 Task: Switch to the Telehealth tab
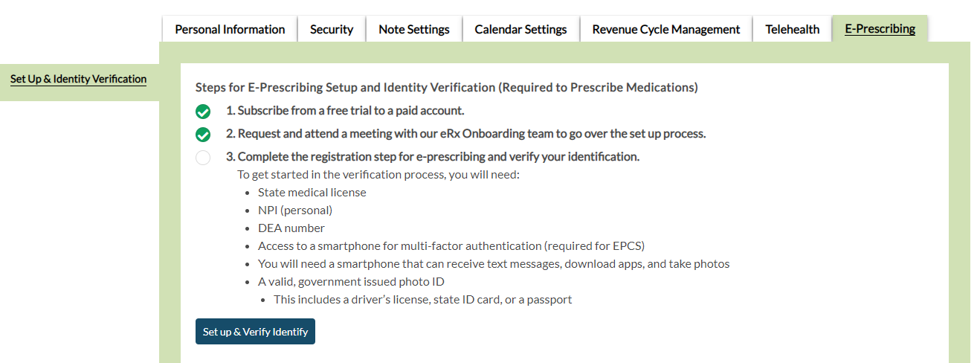793,30
